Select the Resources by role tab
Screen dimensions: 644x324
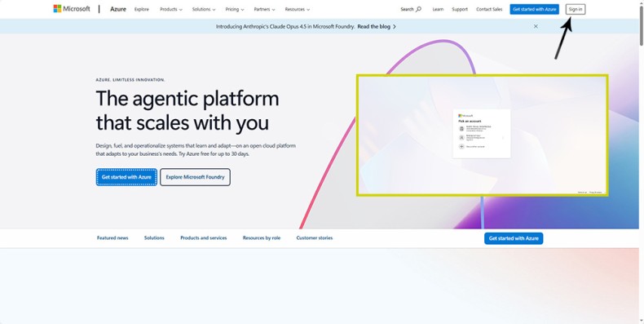coord(261,238)
